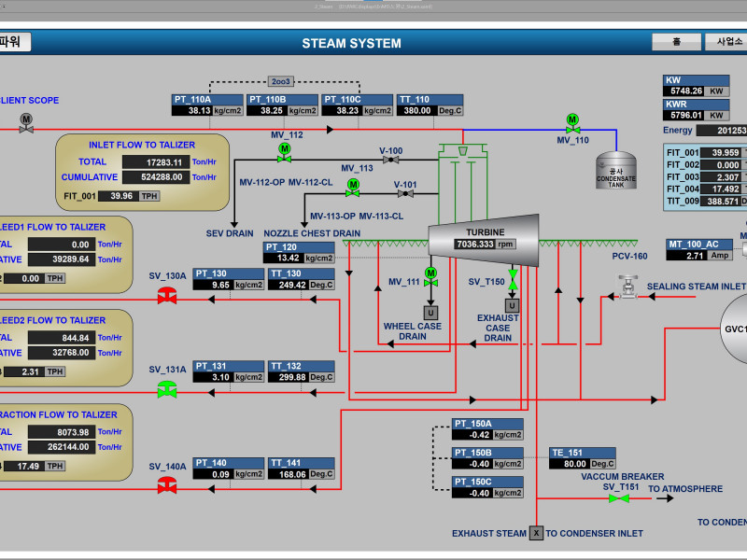
Task: Click the GVC1 vessel symbol
Action: click(x=734, y=329)
